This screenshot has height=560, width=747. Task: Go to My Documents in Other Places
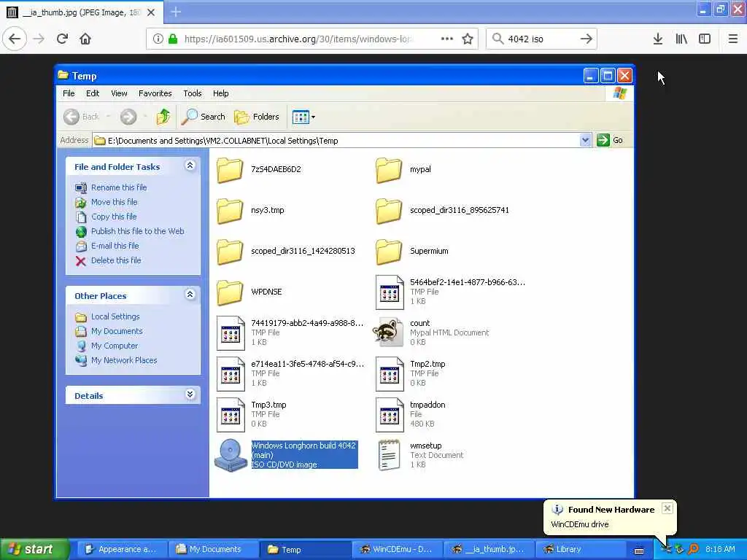[x=109, y=331]
